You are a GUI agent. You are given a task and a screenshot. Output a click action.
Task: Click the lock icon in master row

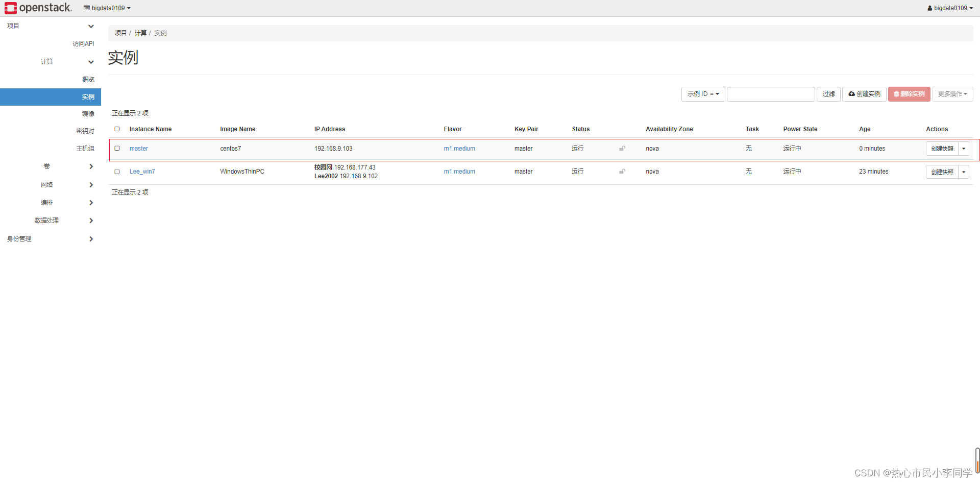[622, 149]
